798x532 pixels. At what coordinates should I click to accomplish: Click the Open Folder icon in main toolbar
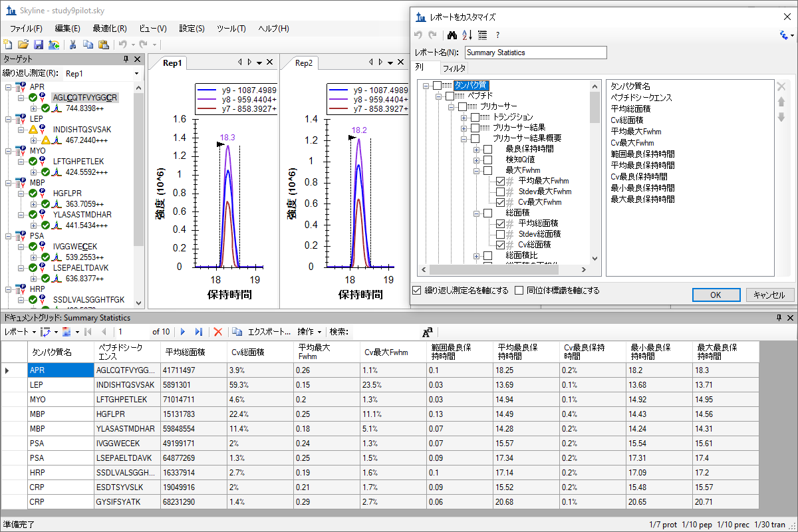(x=23, y=45)
